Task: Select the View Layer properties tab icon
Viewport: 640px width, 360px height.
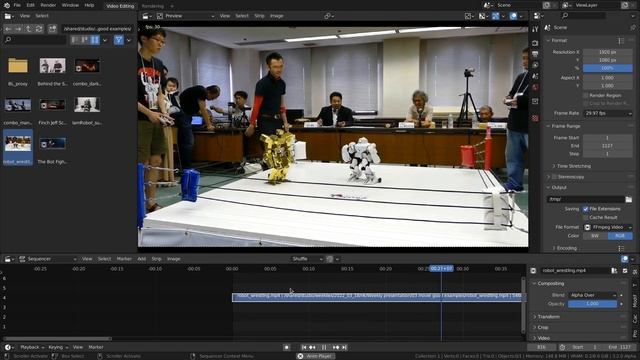Action: point(535,65)
